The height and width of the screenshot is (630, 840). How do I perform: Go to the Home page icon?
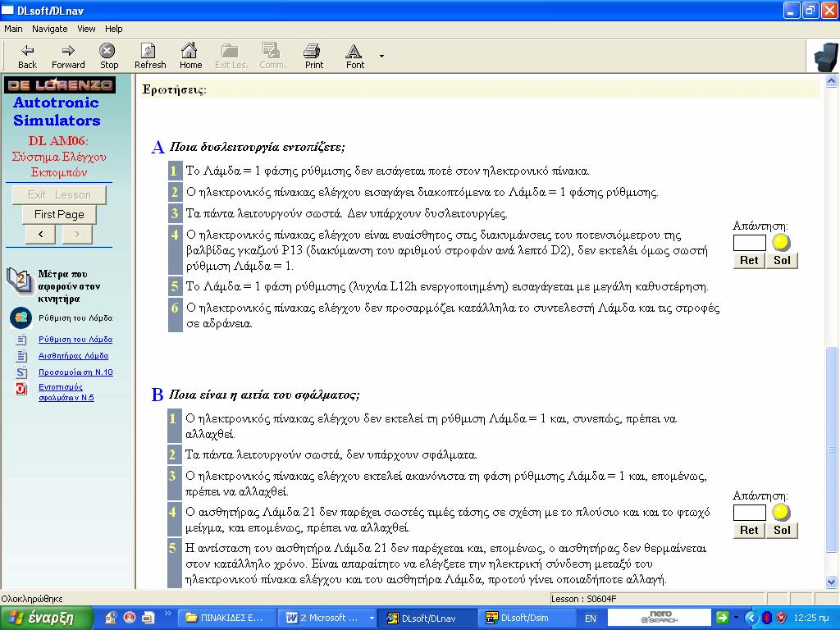pyautogui.click(x=190, y=57)
